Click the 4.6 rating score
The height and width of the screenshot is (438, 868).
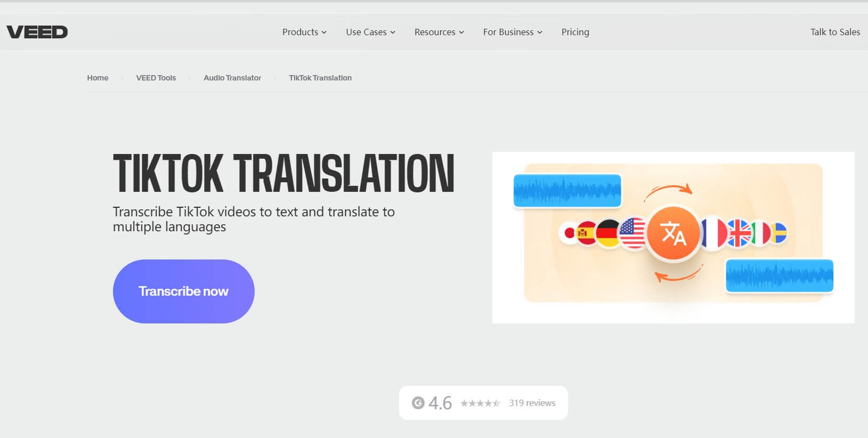pos(440,403)
